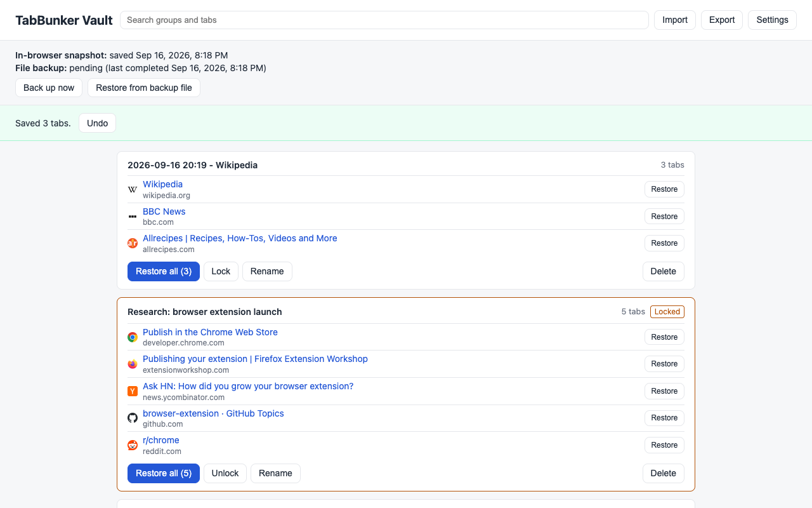Select the Research: browser extension launch title

(x=205, y=312)
